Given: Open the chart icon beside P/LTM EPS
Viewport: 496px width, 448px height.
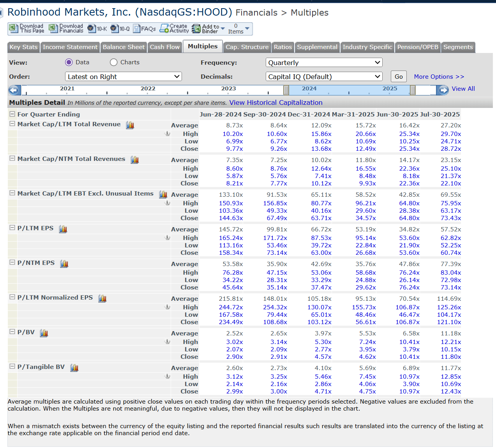Looking at the screenshot, I should pos(63,229).
